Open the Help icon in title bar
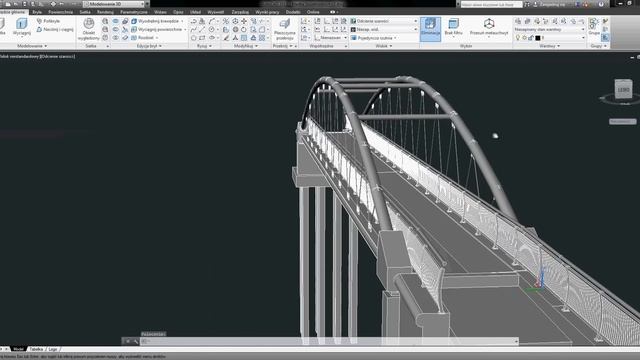 [x=601, y=4]
